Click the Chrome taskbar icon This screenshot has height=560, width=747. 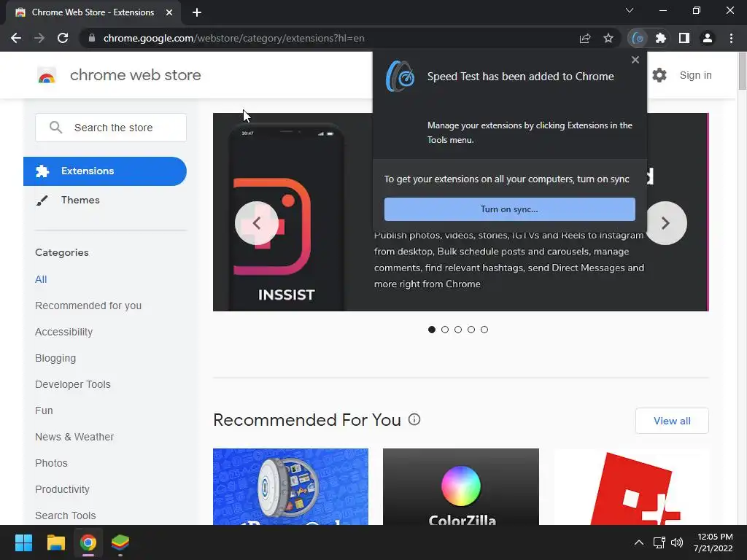coord(88,542)
